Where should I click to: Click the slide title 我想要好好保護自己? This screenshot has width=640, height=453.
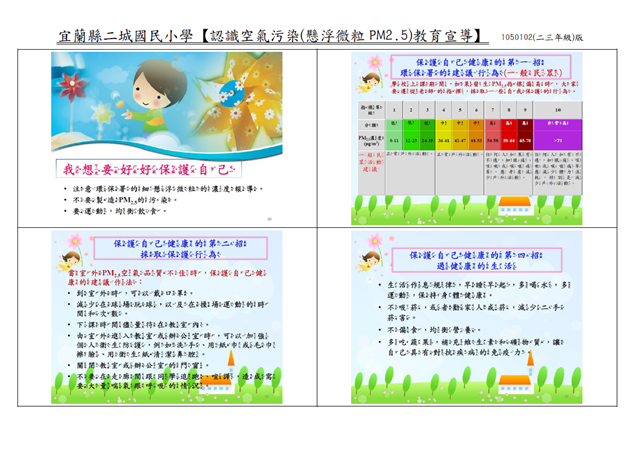(x=149, y=169)
